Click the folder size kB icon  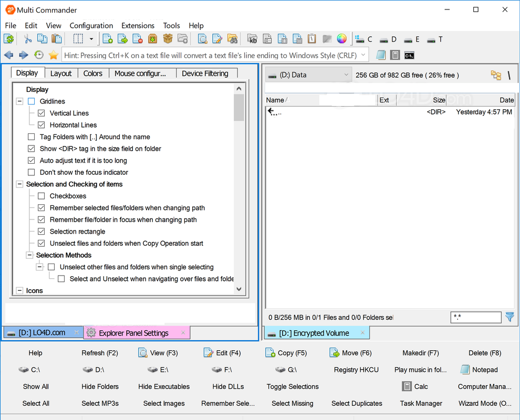[x=252, y=39]
